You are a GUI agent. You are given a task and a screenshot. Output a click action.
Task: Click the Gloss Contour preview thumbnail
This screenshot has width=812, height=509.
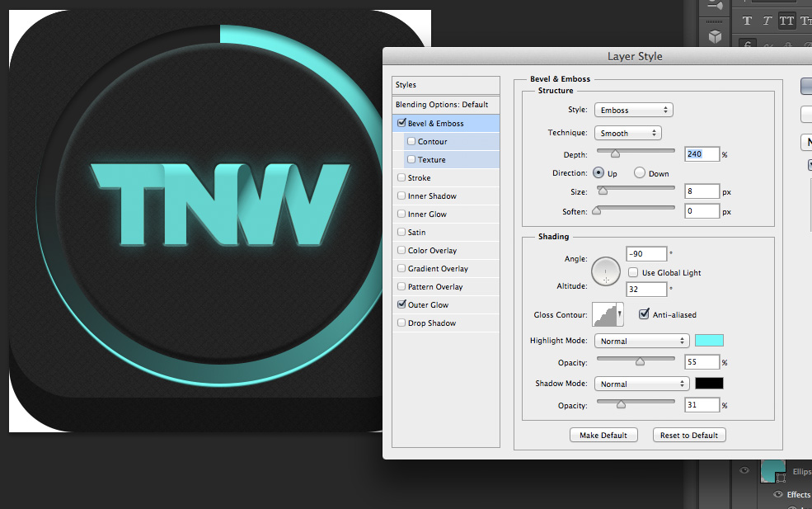click(x=604, y=314)
